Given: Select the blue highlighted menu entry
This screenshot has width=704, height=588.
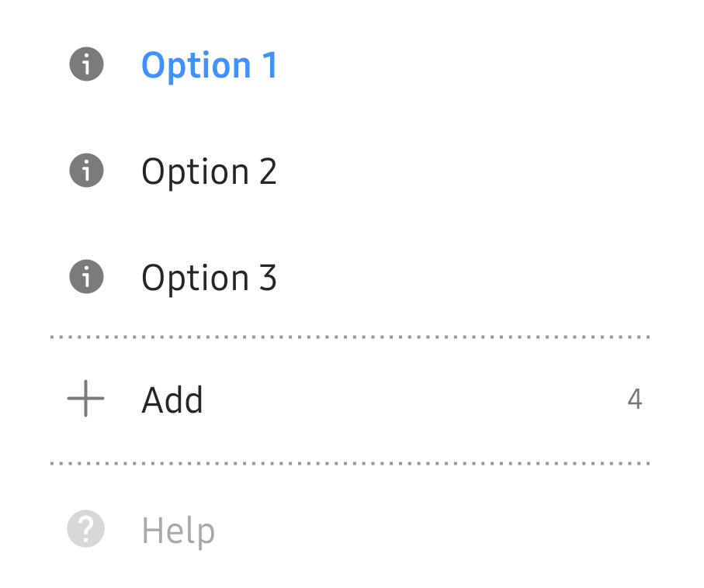Looking at the screenshot, I should [x=209, y=66].
